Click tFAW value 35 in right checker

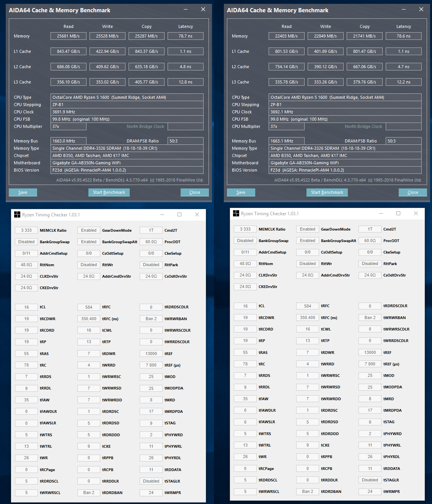coord(245,399)
